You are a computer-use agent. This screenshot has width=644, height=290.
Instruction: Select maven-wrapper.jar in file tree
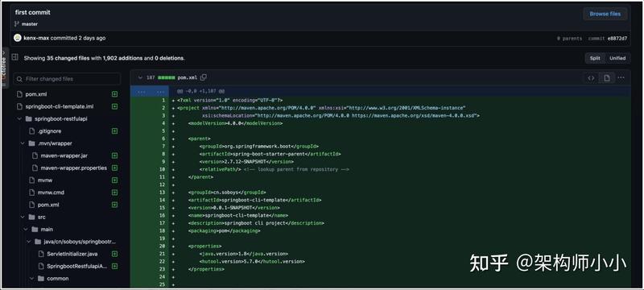pos(64,155)
